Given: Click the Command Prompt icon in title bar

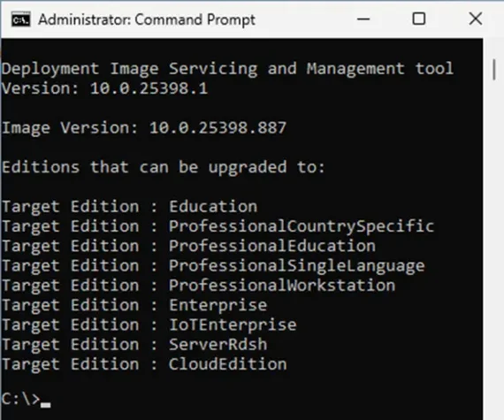Looking at the screenshot, I should (21, 19).
